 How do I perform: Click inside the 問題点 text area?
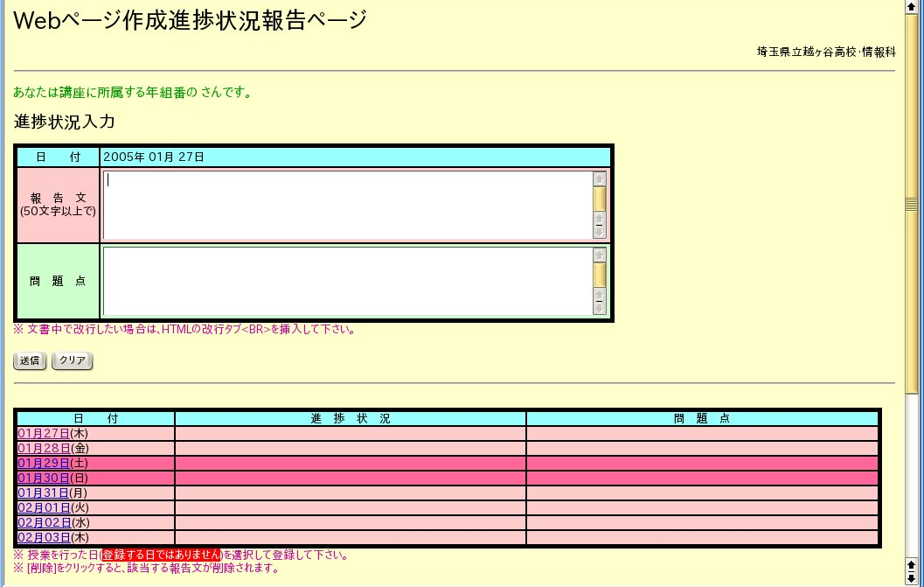tap(347, 281)
